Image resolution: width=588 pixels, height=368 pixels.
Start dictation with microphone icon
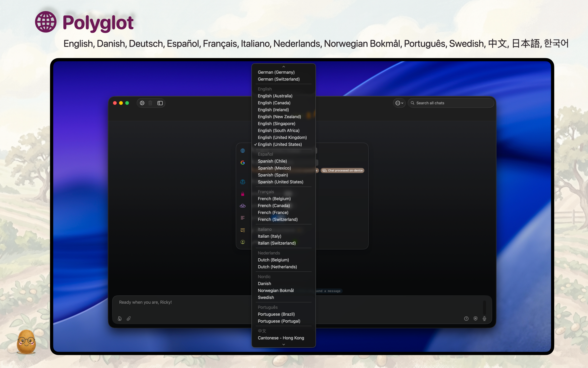click(x=484, y=319)
